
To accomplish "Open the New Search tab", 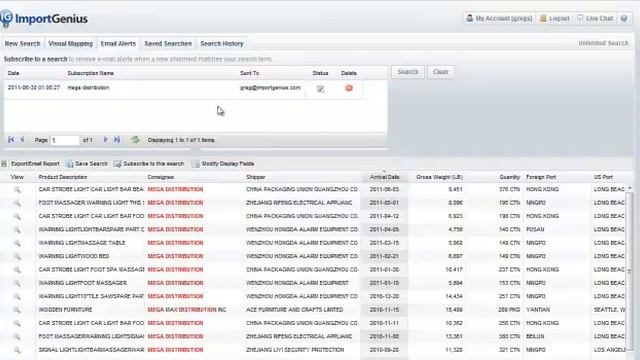I will pyautogui.click(x=22, y=43).
